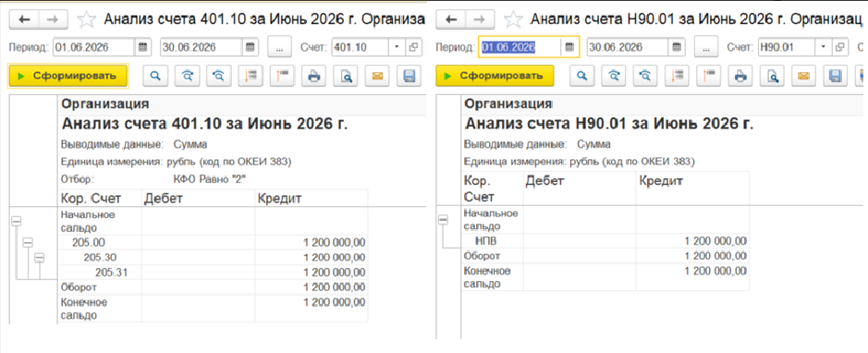Click the 30.06.2026 end date in 401.10 window
Viewport: 868px width, 353px height.
pos(202,47)
